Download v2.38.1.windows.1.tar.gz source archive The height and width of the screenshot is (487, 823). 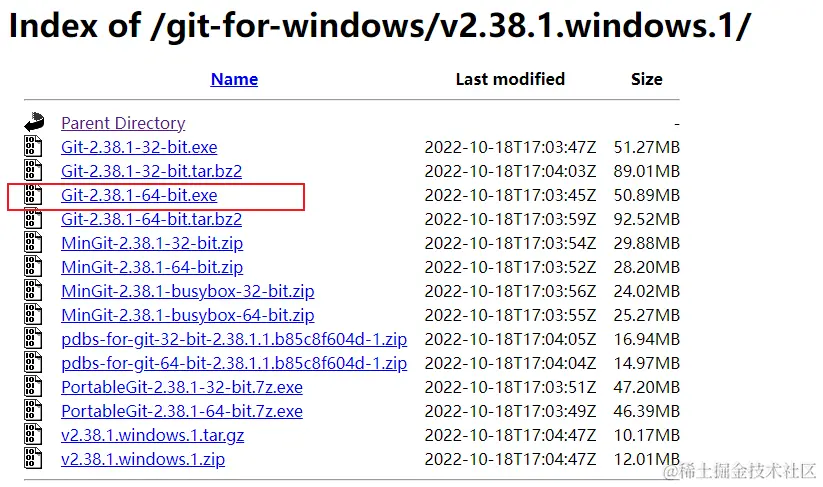click(x=152, y=435)
